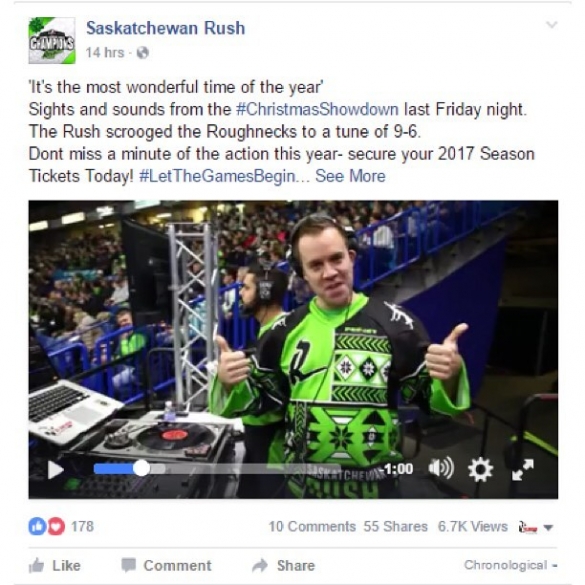Click the video progress slider handle
585x585 pixels.
(141, 468)
